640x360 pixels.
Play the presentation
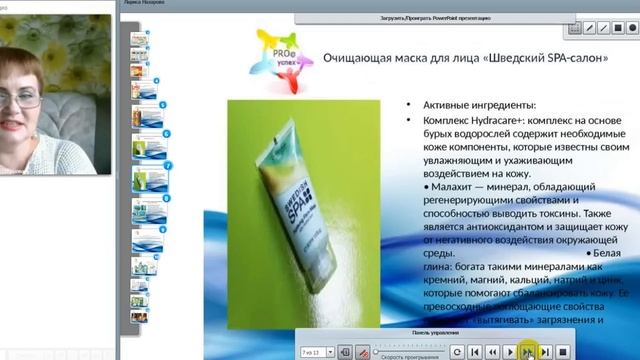[x=510, y=352]
